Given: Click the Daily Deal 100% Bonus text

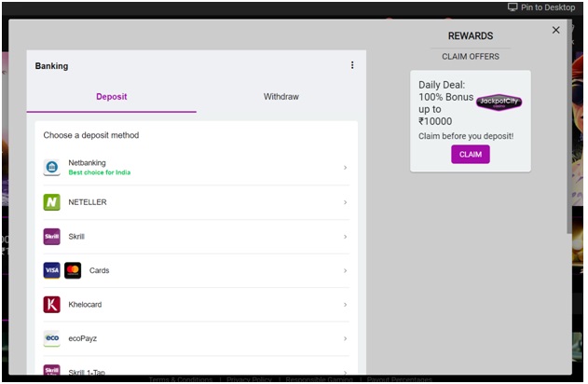Looking at the screenshot, I should [x=445, y=103].
